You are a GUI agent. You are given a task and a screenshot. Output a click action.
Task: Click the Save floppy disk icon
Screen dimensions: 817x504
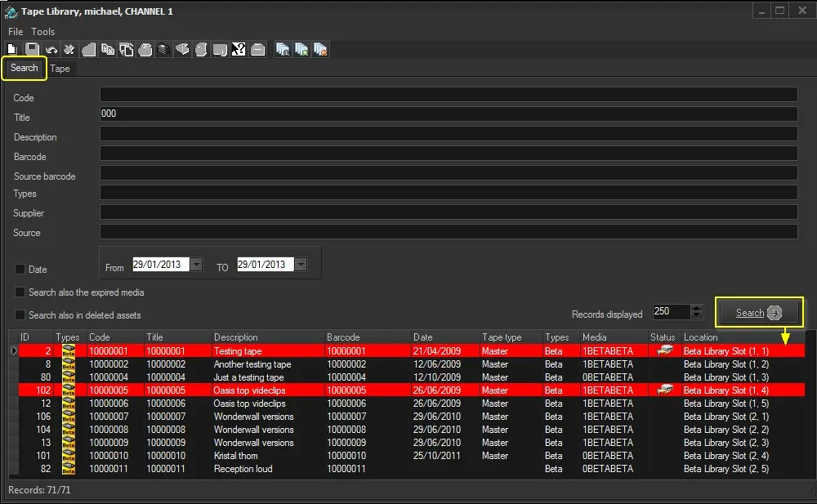click(32, 50)
